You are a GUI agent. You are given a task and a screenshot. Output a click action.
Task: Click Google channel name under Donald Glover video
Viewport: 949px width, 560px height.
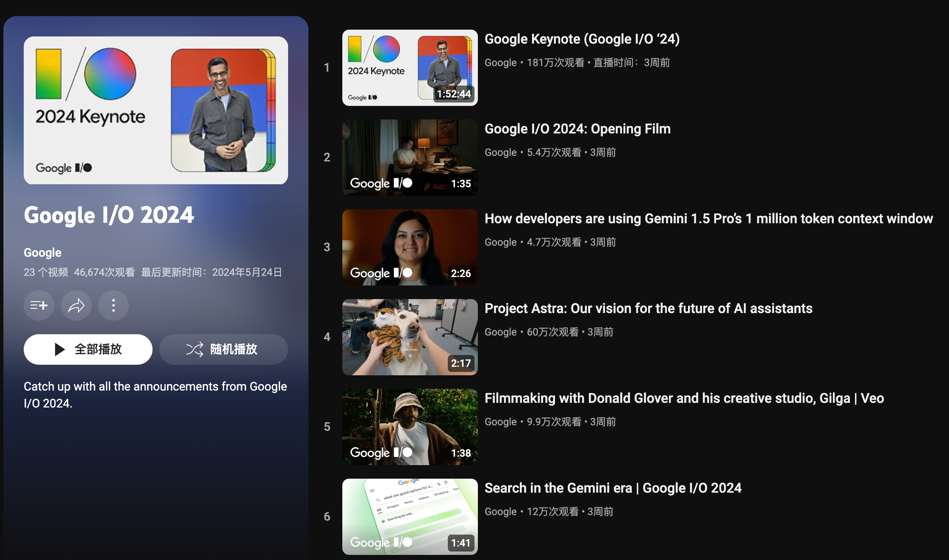500,422
